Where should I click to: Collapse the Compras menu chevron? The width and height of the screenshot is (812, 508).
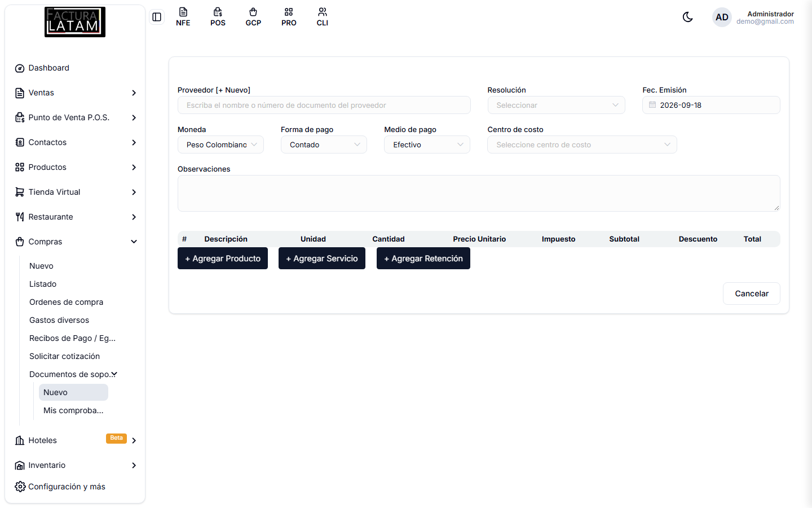pyautogui.click(x=134, y=242)
